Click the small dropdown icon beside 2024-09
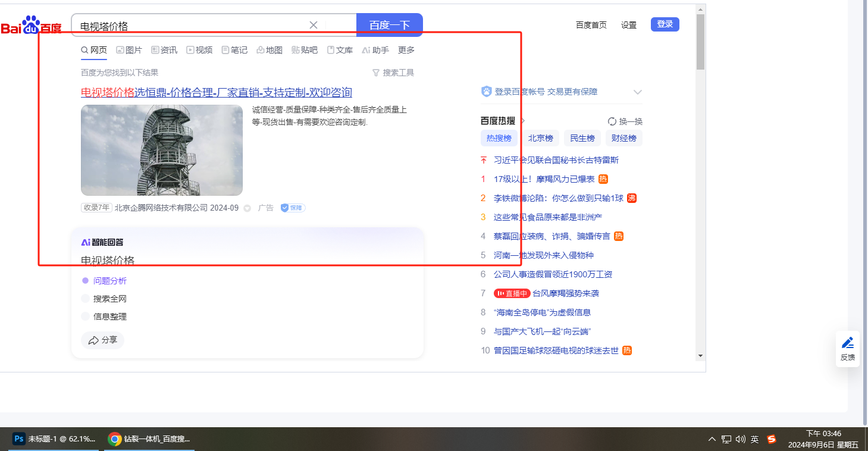The height and width of the screenshot is (451, 868). (x=247, y=208)
